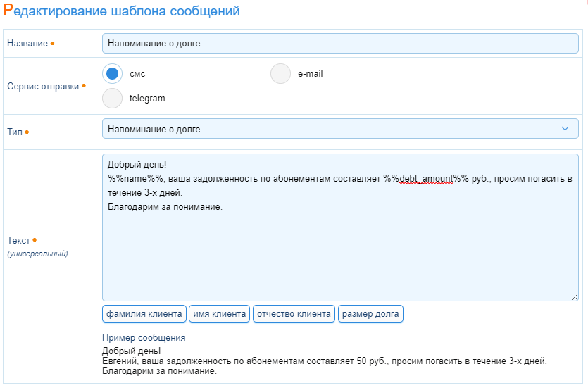Focus the Название input field
588x388 pixels.
[x=340, y=44]
